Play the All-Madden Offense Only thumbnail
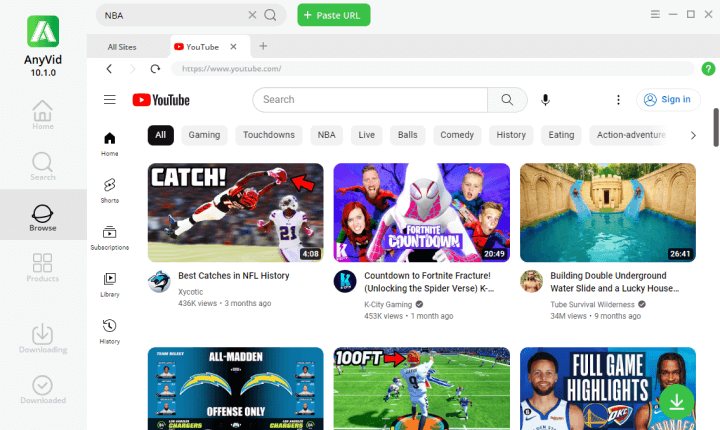The height and width of the screenshot is (430, 720). (x=236, y=389)
